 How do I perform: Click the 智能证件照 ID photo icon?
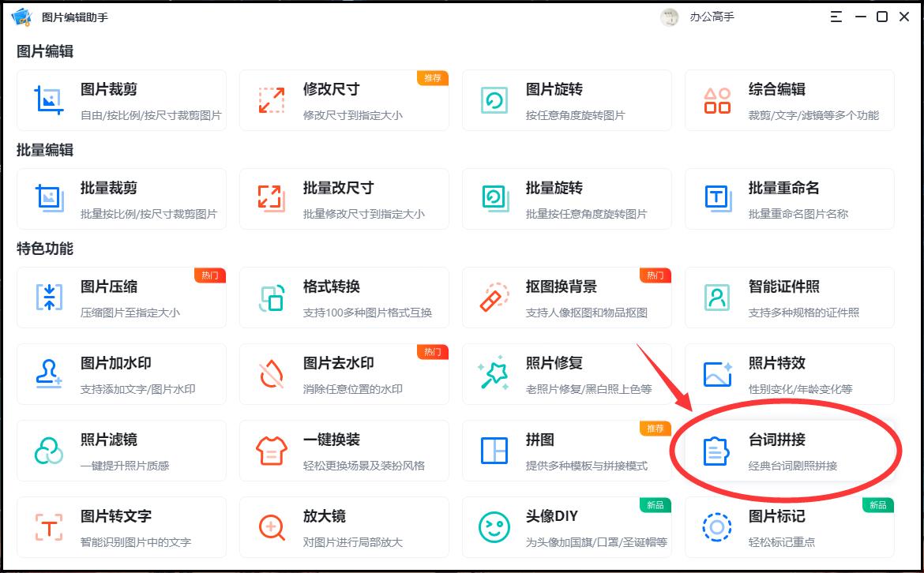point(717,298)
